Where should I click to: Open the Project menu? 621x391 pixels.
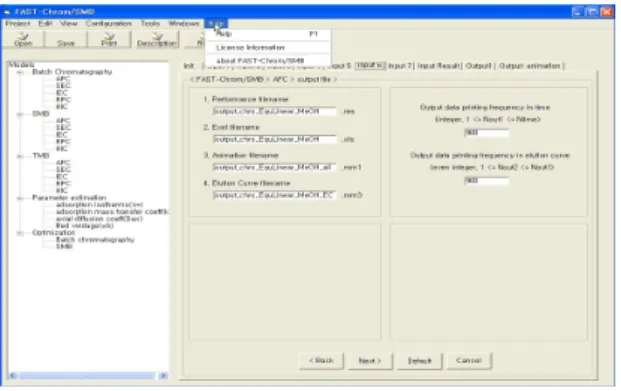(x=17, y=23)
